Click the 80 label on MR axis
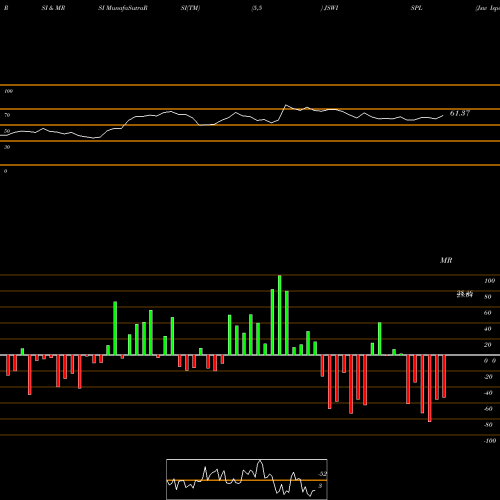The image size is (500, 500). pos(488,297)
